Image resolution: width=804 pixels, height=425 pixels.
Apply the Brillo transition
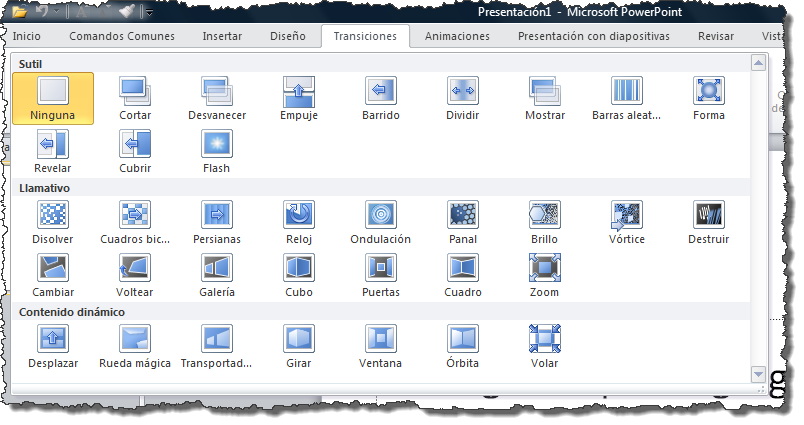(x=545, y=222)
